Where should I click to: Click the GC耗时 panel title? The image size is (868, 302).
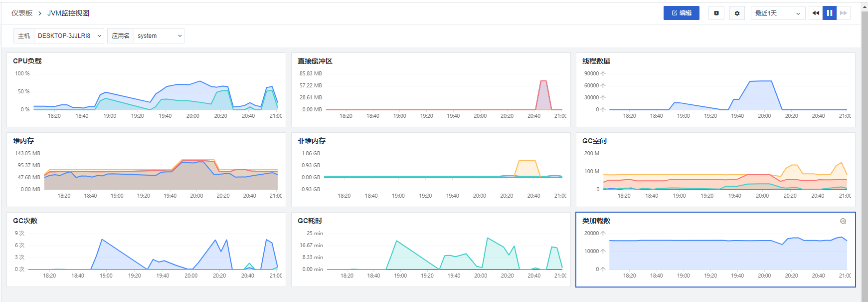pyautogui.click(x=310, y=221)
